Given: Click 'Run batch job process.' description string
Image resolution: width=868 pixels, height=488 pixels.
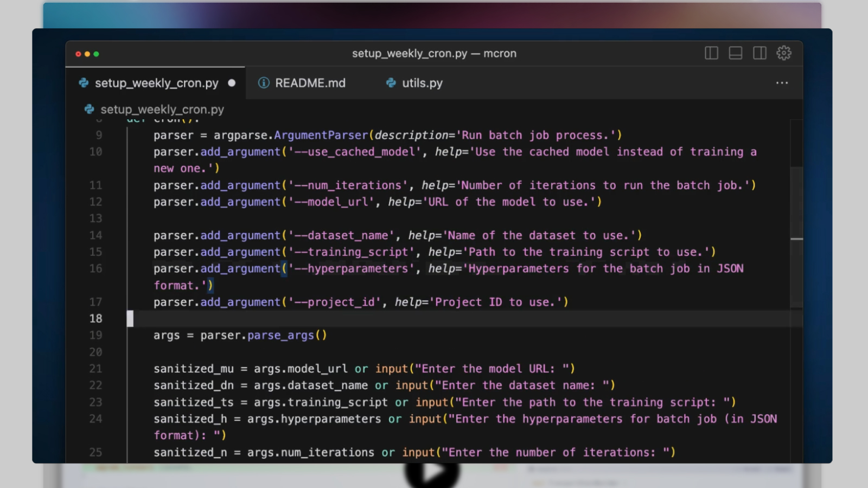Looking at the screenshot, I should pos(535,135).
